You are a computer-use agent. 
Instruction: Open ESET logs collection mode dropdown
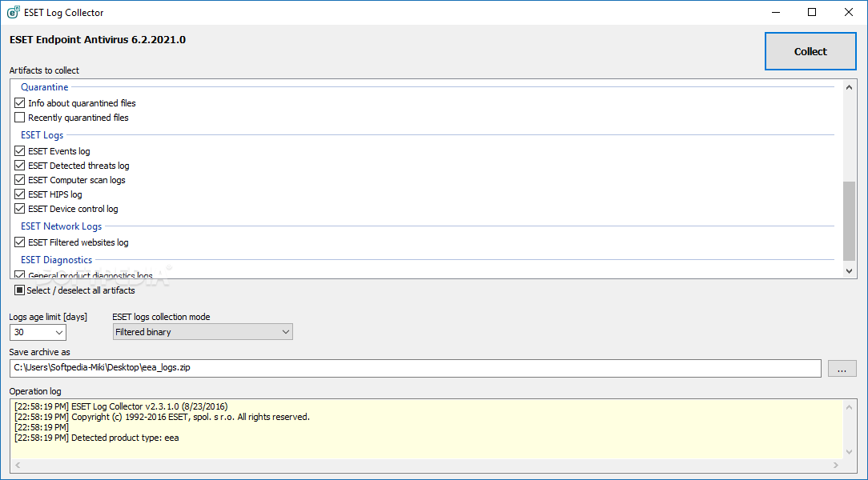[203, 332]
